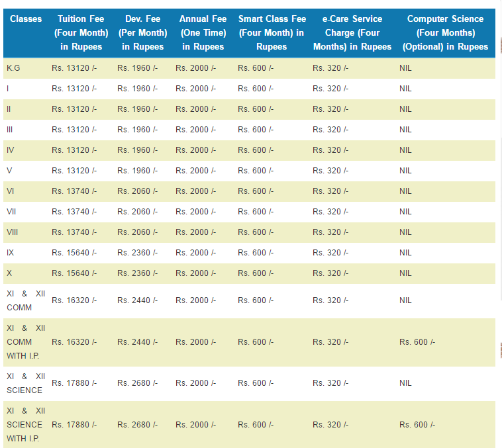Click the Annual Fee column header

tap(203, 32)
